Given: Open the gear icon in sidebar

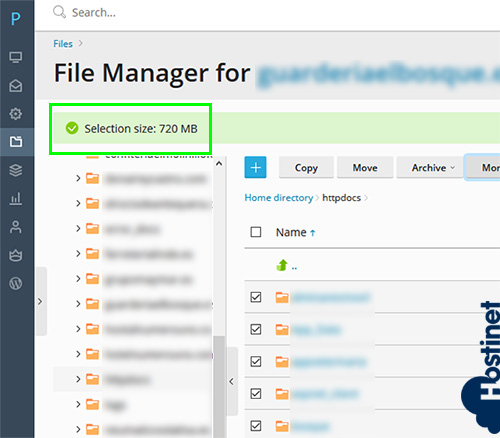Looking at the screenshot, I should pyautogui.click(x=16, y=114).
